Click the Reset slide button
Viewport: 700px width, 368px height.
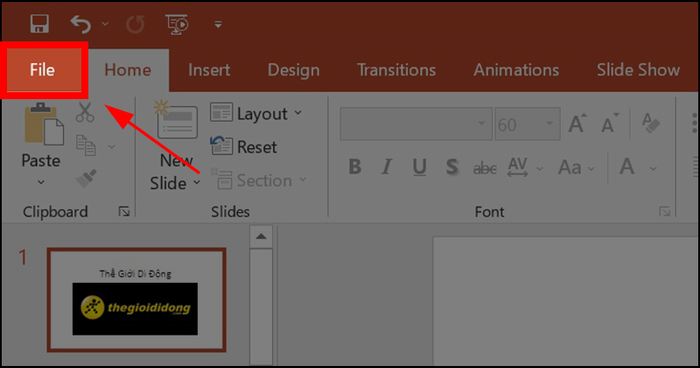point(244,146)
